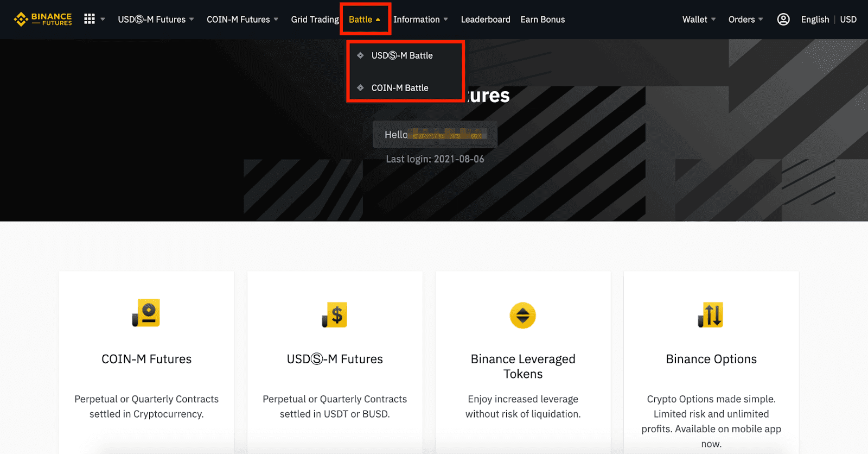The height and width of the screenshot is (454, 868).
Task: Click the Binance Leveraged Tokens icon
Action: 523,316
